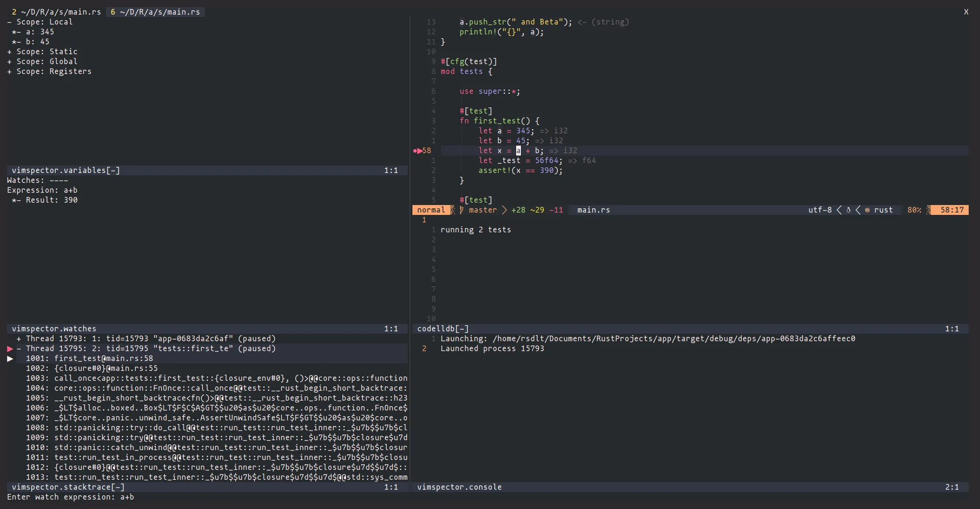Place cursor on assert!(x == 390) line
This screenshot has width=980, height=509.
pos(520,171)
